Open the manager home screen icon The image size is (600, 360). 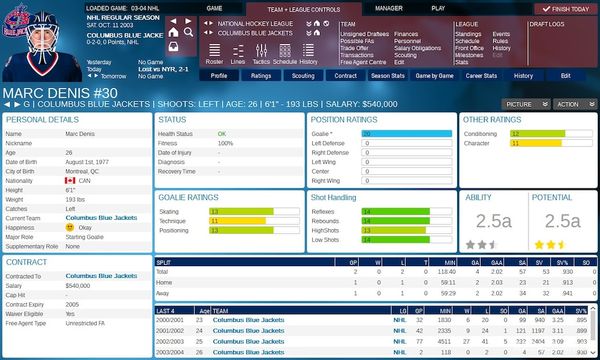pos(173,32)
